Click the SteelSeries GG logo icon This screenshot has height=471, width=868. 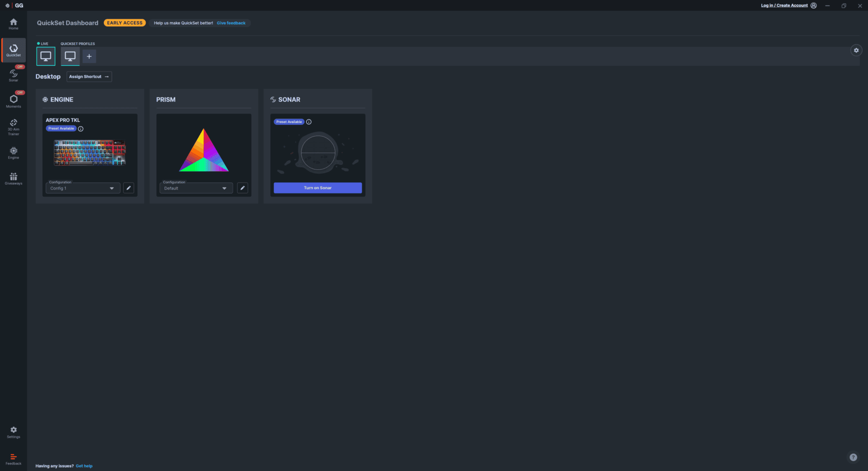(7, 5)
